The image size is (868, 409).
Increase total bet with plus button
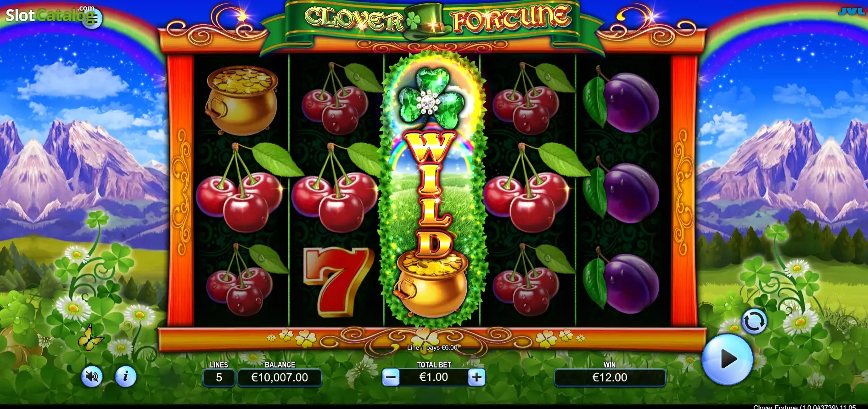point(476,378)
